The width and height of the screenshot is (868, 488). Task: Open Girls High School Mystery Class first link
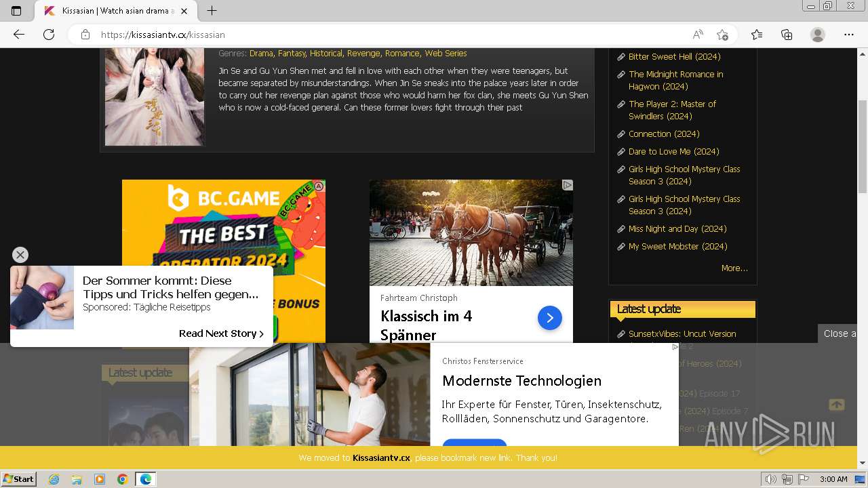tap(684, 175)
